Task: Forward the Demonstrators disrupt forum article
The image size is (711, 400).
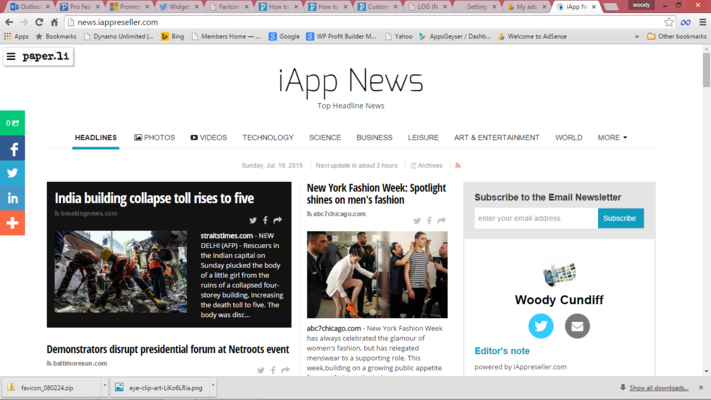Action: coord(285,371)
